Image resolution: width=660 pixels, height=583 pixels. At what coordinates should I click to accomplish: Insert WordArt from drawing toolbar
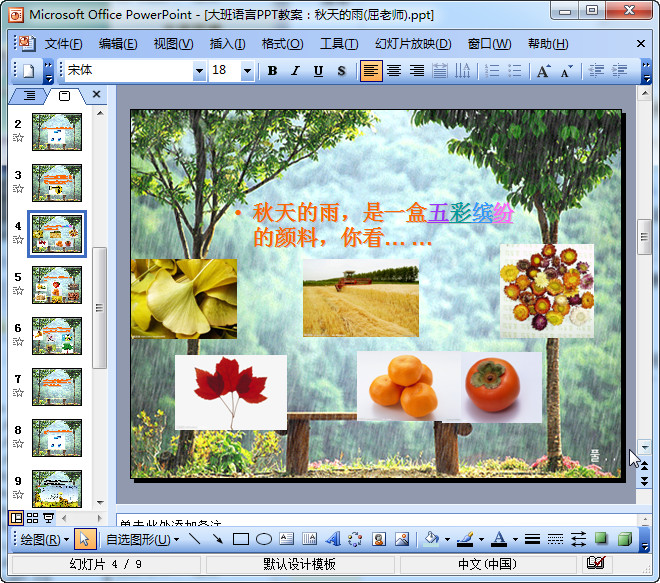click(x=333, y=539)
